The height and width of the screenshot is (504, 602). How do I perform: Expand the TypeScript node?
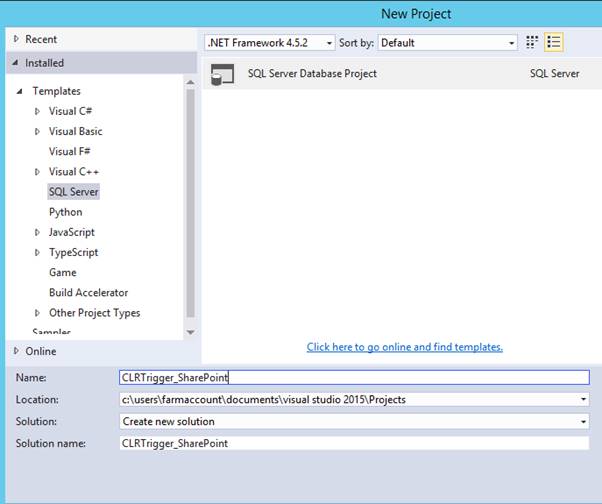[x=37, y=252]
